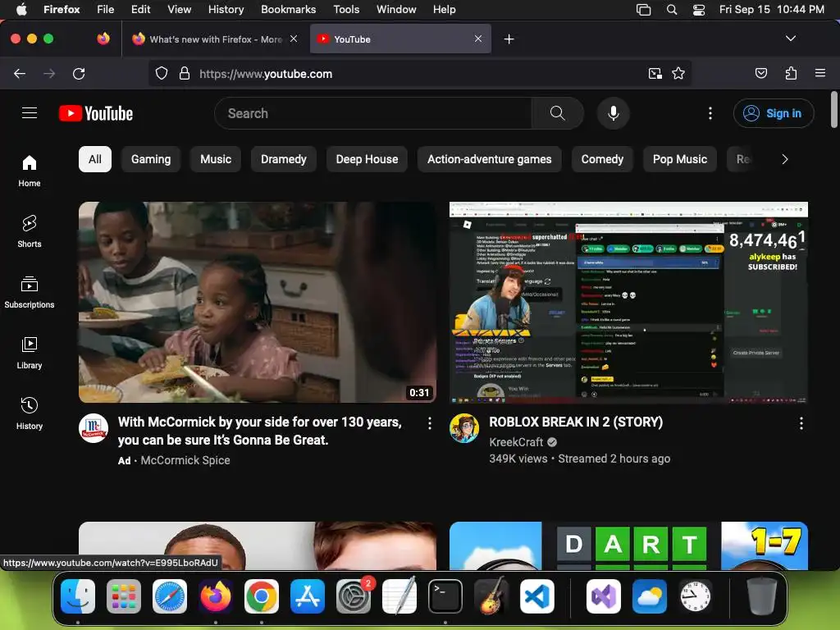Go back with Firefox back arrow
The width and height of the screenshot is (840, 630).
click(20, 73)
